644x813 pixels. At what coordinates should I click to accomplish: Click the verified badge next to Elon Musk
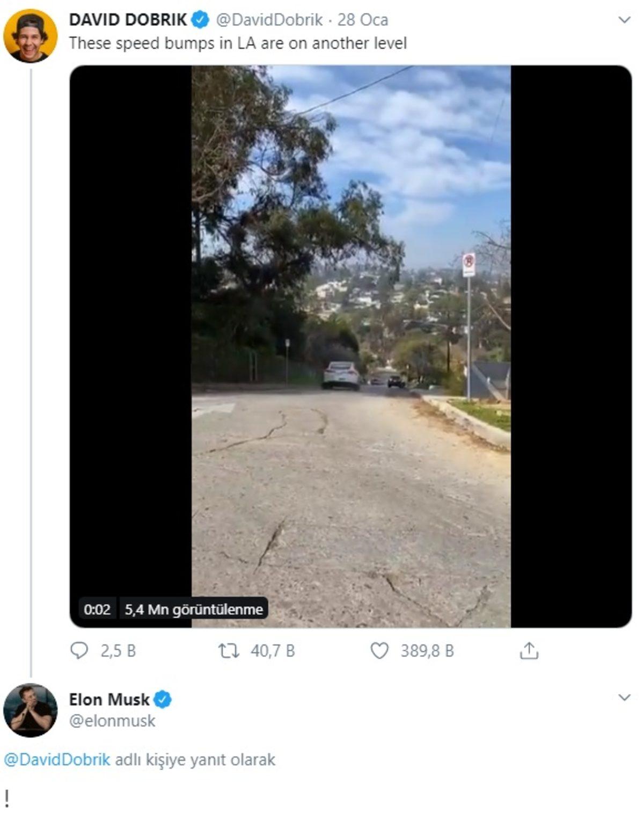tap(163, 700)
